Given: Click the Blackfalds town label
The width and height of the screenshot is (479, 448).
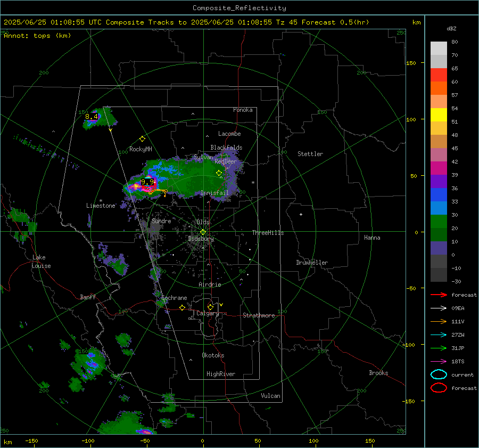Looking at the screenshot, I should [226, 148].
